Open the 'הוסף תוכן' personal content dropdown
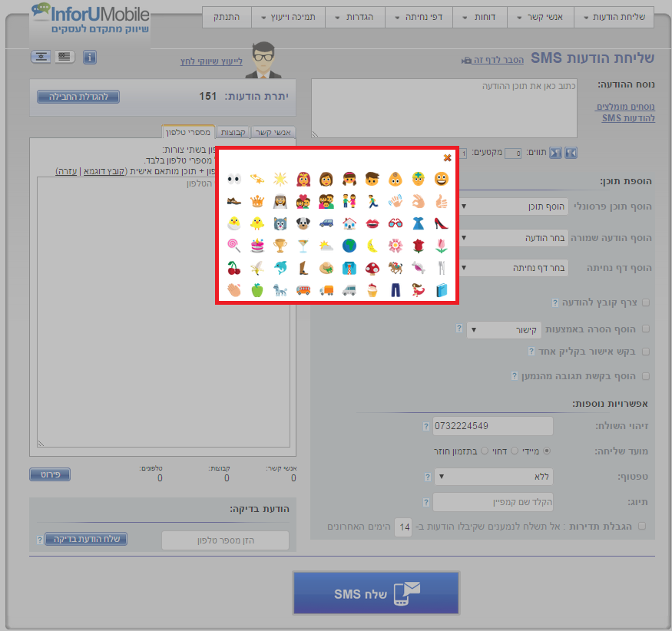 514,206
